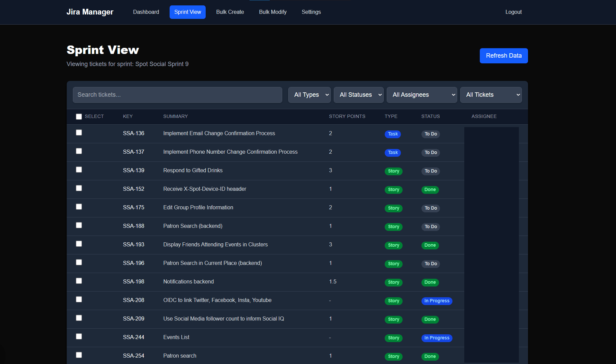This screenshot has height=364, width=616.
Task: Click the Logout link
Action: point(514,12)
